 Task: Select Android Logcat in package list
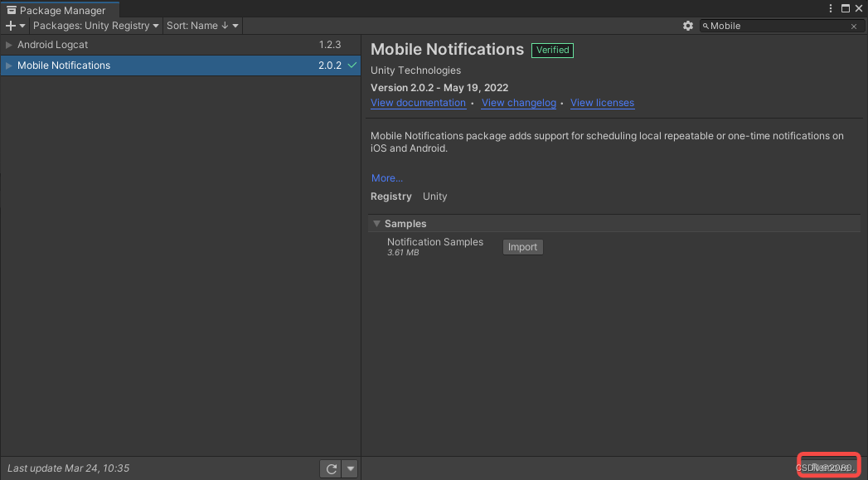click(181, 45)
